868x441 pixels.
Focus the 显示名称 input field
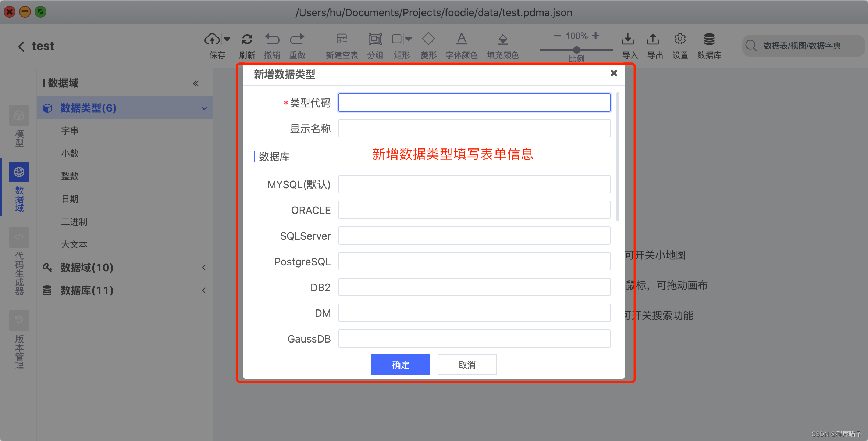tap(474, 128)
